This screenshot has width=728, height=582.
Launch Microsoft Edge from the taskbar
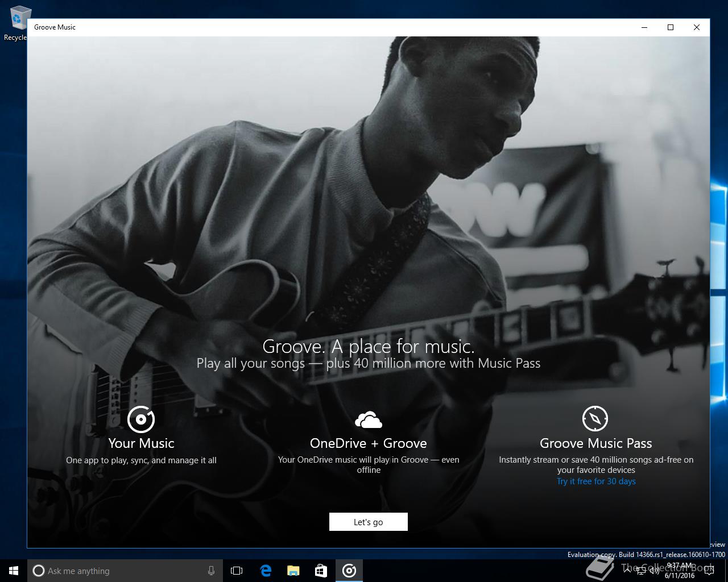265,571
